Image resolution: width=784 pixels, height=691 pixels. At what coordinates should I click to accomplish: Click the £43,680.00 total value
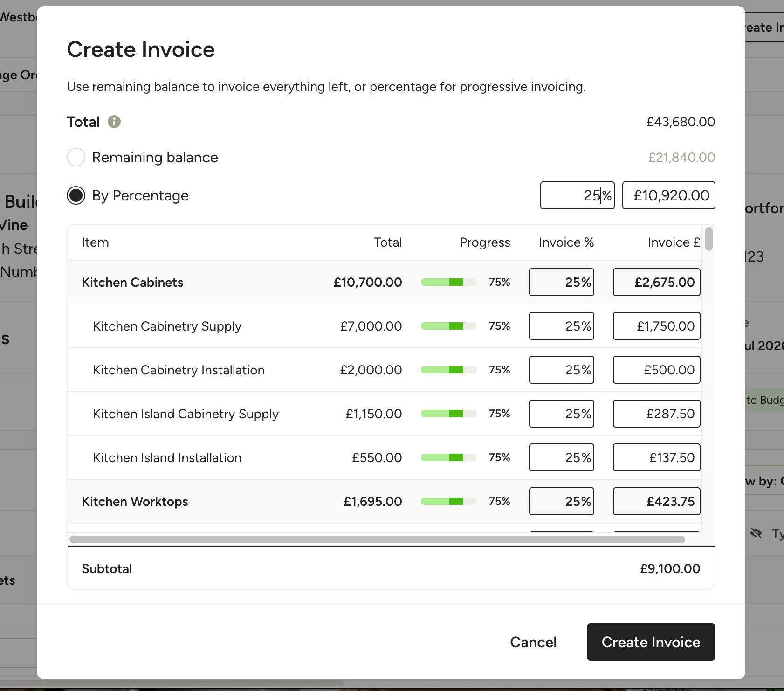click(681, 122)
